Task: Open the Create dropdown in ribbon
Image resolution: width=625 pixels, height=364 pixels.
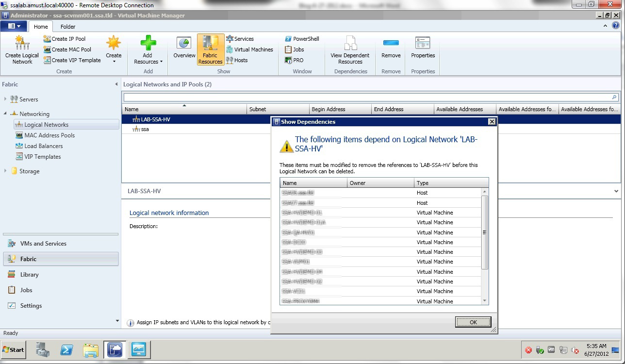Action: click(x=114, y=50)
